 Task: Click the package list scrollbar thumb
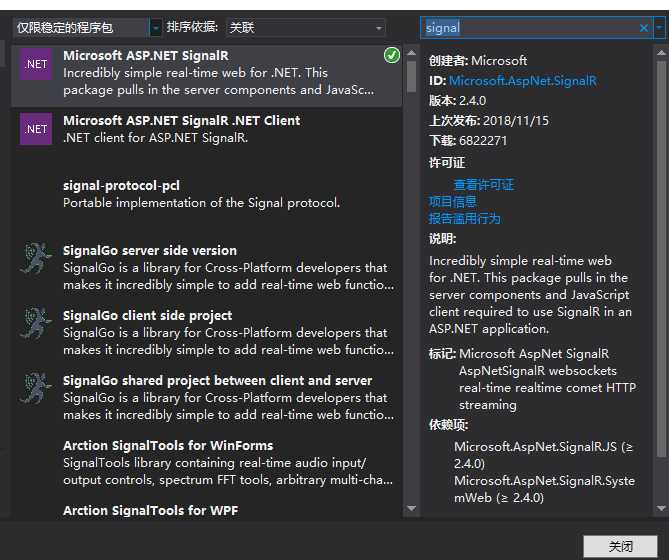coord(411,76)
